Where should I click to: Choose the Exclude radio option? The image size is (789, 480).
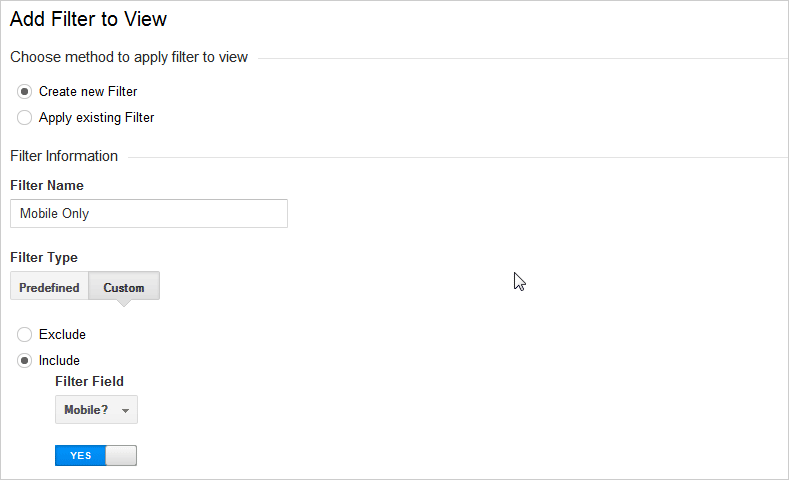click(x=24, y=335)
